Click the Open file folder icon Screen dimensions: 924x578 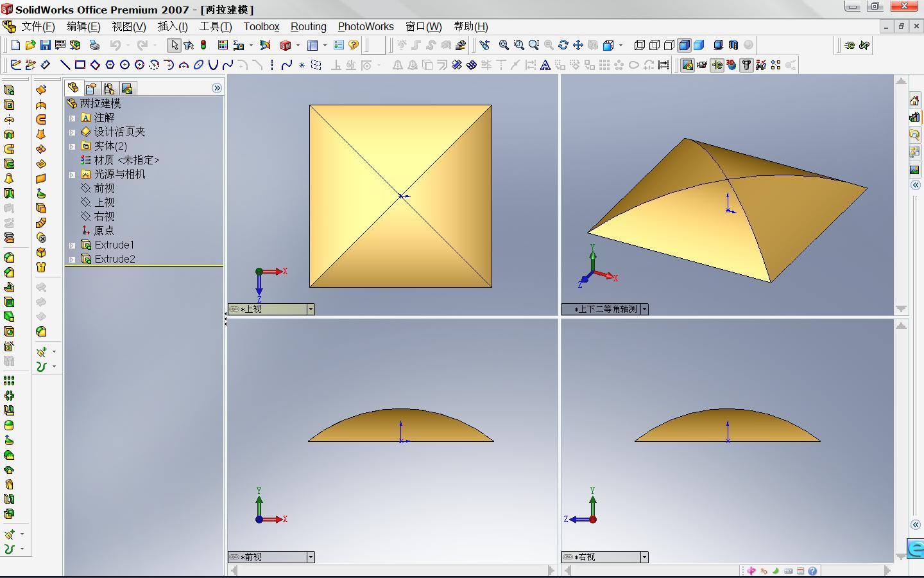pyautogui.click(x=30, y=45)
